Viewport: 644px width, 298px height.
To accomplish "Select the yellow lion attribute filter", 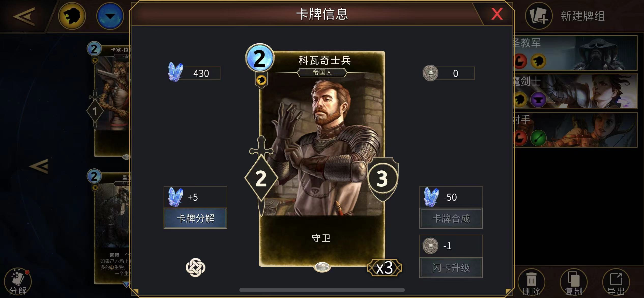I will tap(72, 16).
